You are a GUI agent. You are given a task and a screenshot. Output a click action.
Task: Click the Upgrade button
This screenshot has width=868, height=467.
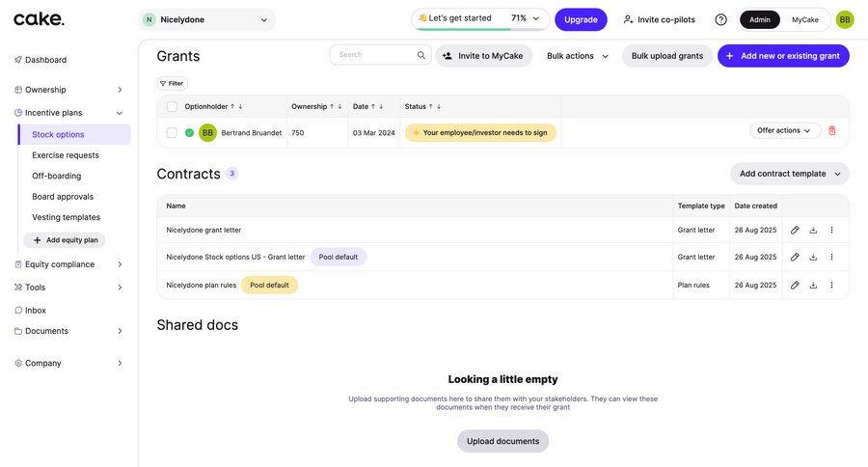581,20
